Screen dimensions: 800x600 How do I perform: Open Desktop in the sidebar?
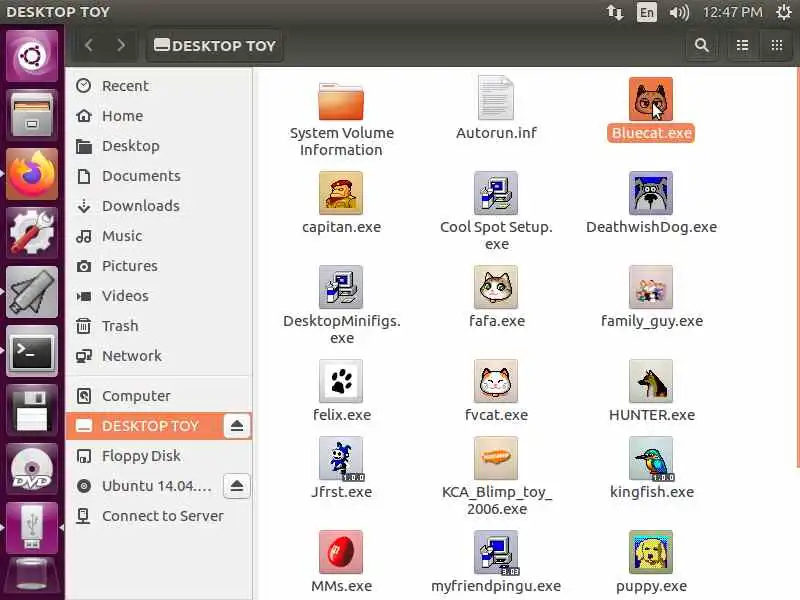point(159,146)
